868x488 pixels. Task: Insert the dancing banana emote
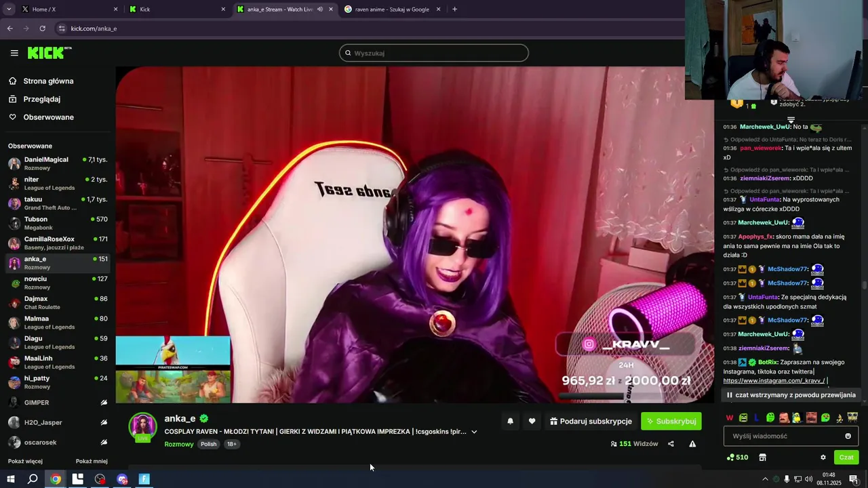[x=840, y=418]
